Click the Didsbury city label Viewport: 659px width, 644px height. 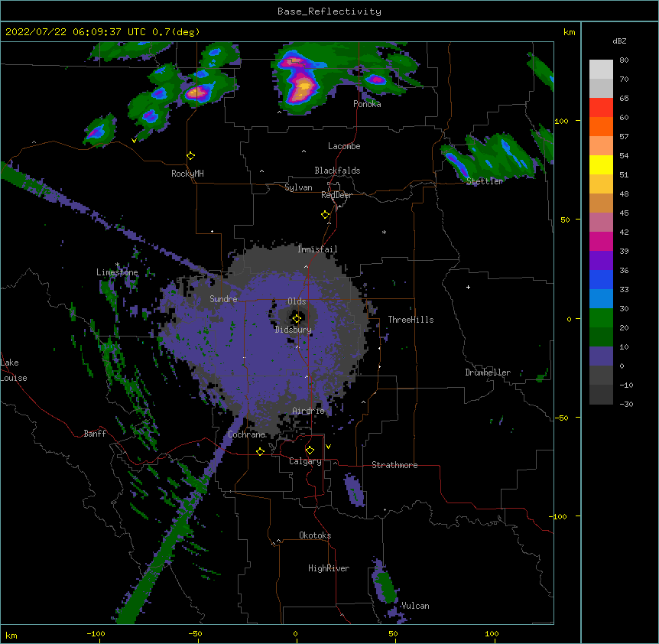[294, 330]
